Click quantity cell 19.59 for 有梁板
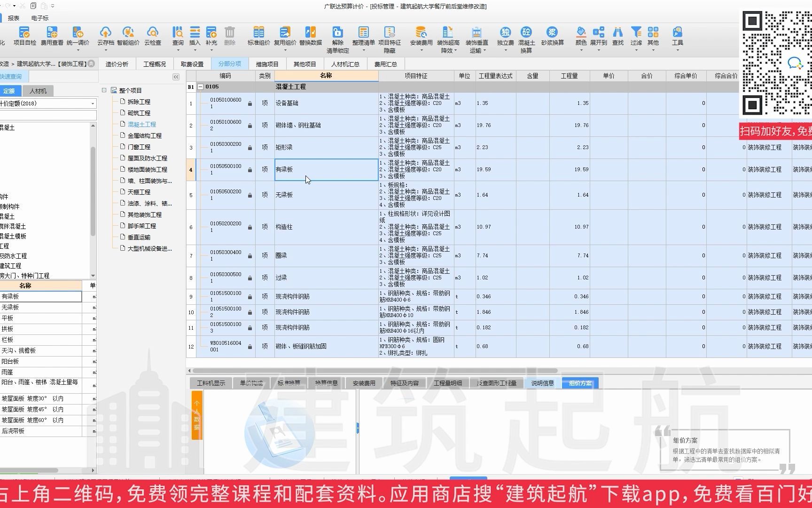Image resolution: width=812 pixels, height=508 pixels. point(570,169)
